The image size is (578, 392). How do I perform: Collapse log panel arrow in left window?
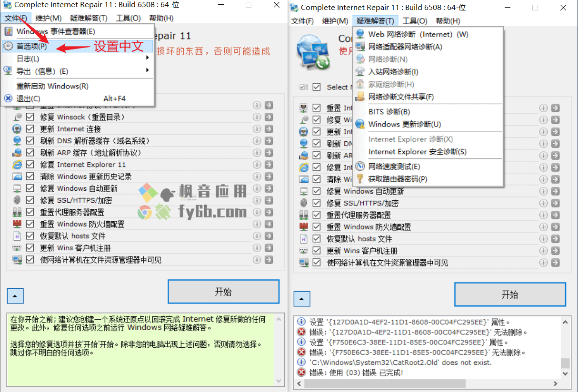pyautogui.click(x=15, y=296)
